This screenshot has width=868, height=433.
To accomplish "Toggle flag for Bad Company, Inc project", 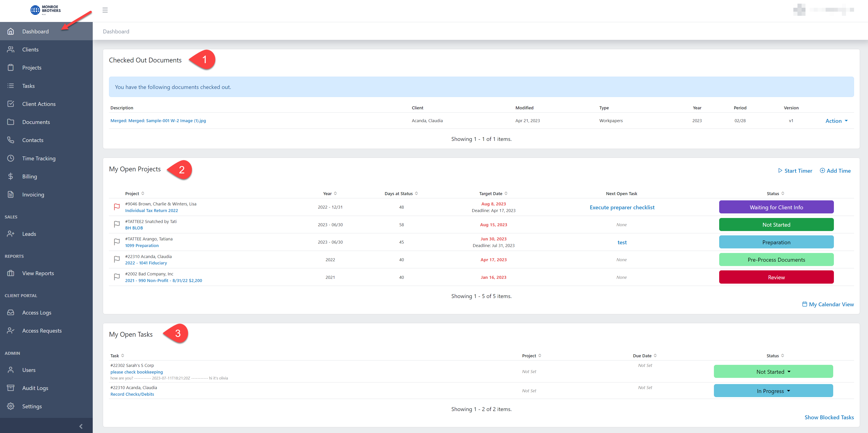I will [117, 277].
